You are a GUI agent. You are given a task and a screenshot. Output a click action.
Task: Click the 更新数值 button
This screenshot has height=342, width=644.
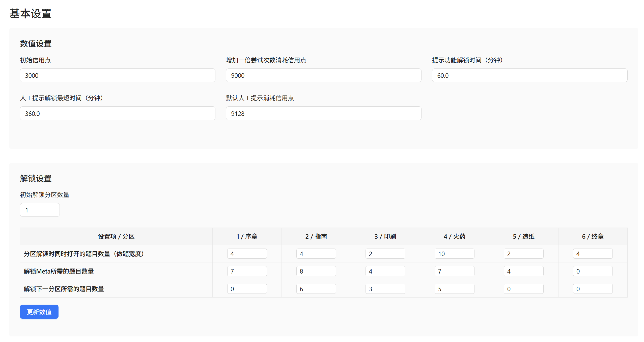pos(39,311)
